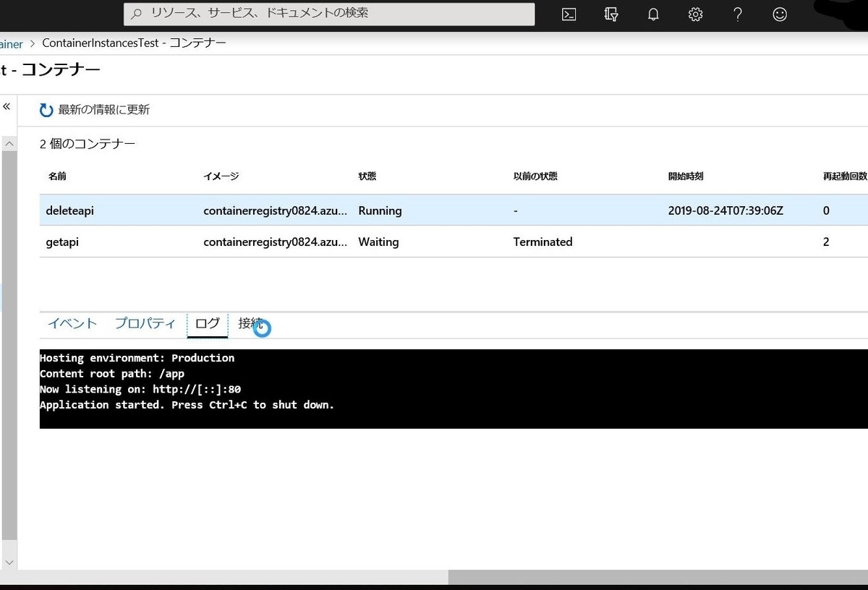Click the search magnifier icon in the search bar
Screen dimensions: 868x590
[137, 14]
